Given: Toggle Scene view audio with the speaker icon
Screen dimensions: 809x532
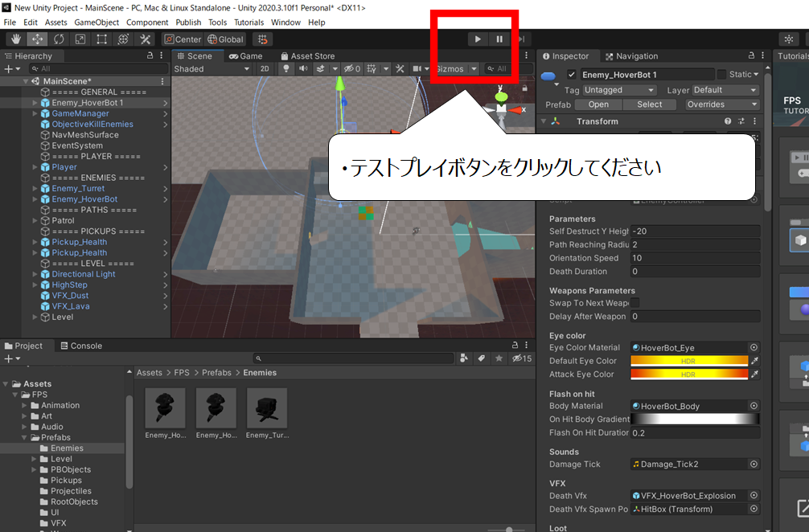Looking at the screenshot, I should [x=303, y=68].
